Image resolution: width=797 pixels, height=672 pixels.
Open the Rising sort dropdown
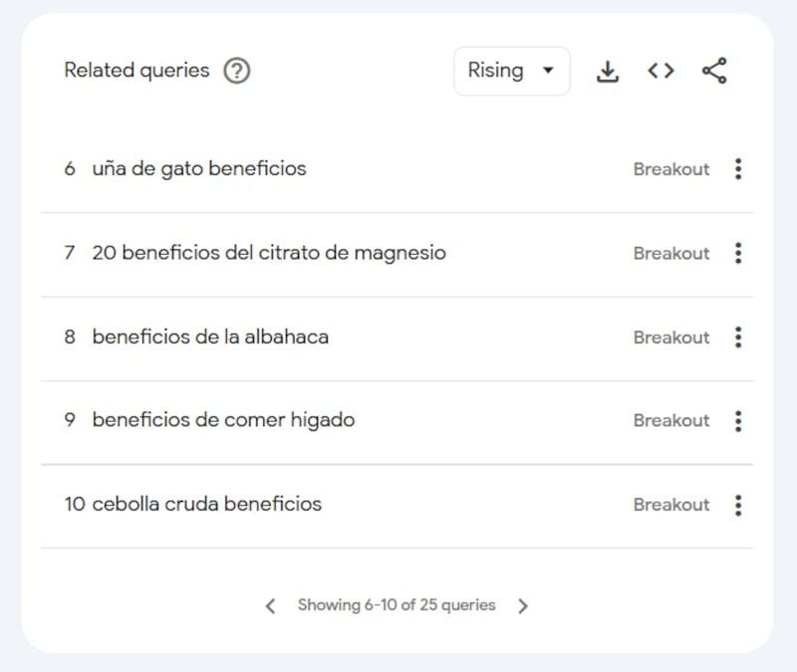[511, 71]
